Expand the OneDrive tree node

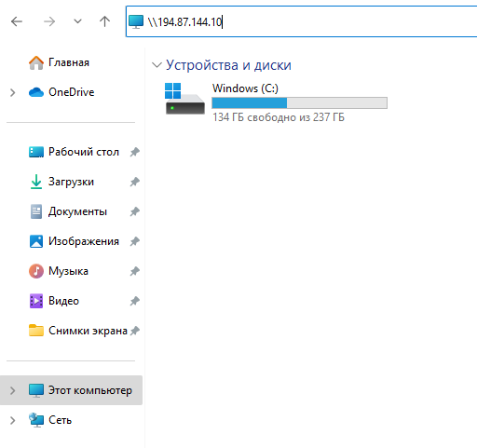point(13,92)
